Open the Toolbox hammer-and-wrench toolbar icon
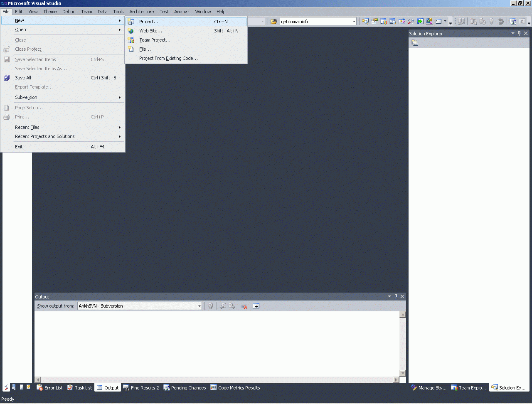Screen dimensions: 532x404 click(411, 22)
